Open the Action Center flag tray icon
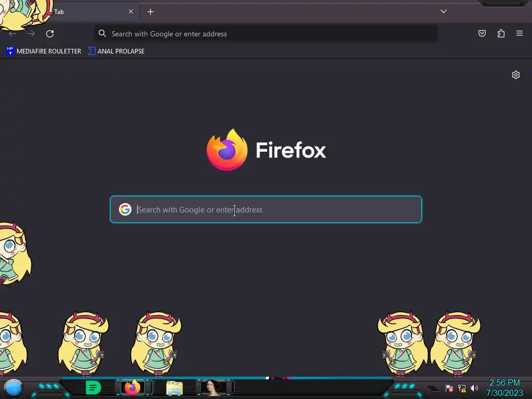The height and width of the screenshot is (399, 532). click(449, 388)
